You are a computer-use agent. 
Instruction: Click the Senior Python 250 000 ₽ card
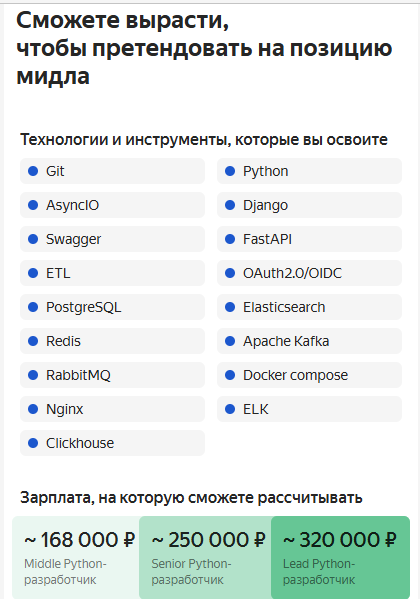[205, 557]
